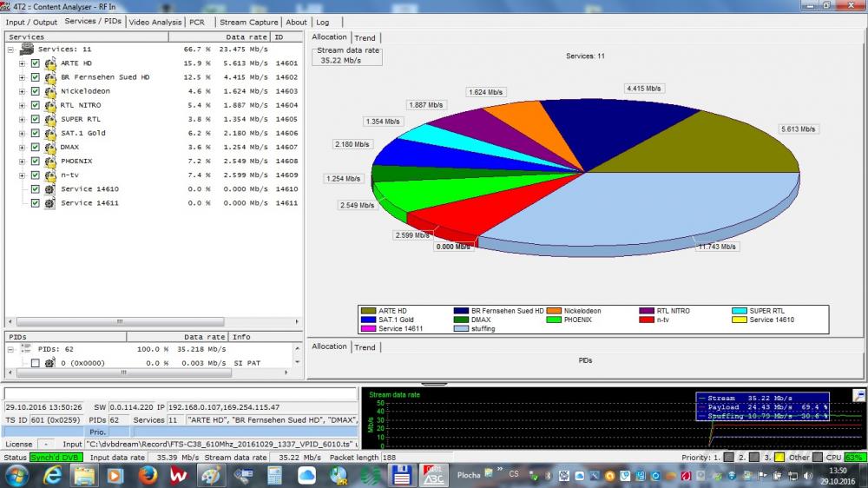Open the Log tab
The width and height of the screenshot is (868, 488).
click(x=323, y=23)
